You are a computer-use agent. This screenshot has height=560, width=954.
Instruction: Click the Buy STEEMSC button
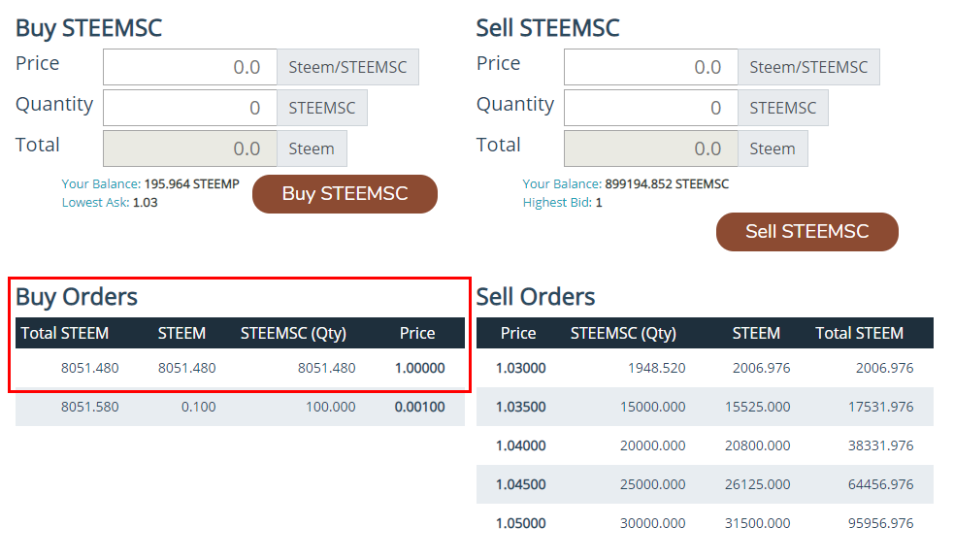pyautogui.click(x=345, y=194)
